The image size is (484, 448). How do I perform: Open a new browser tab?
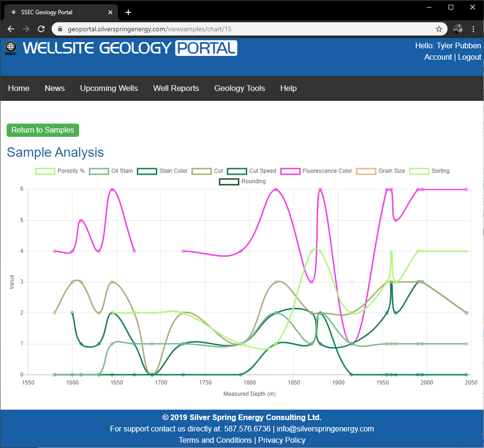pos(128,12)
